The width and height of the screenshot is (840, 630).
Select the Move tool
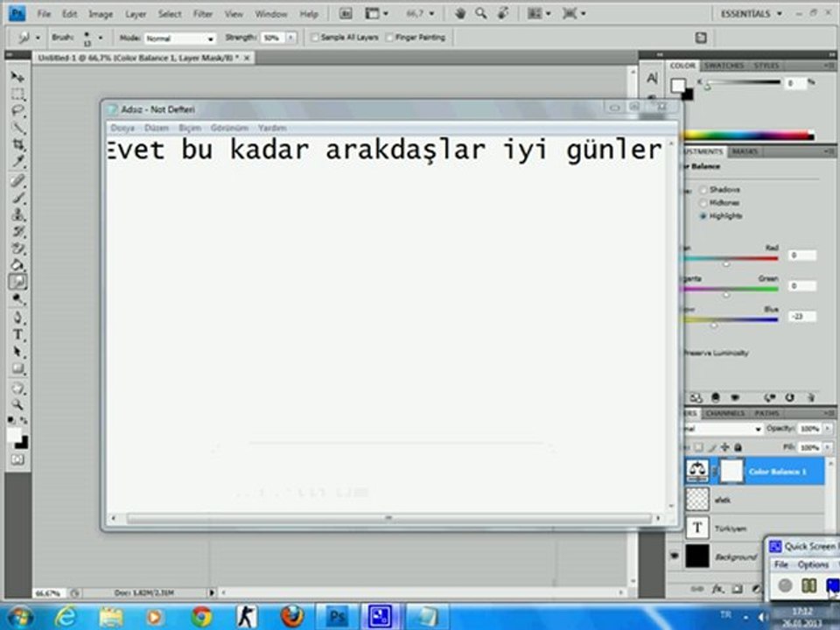(x=17, y=77)
